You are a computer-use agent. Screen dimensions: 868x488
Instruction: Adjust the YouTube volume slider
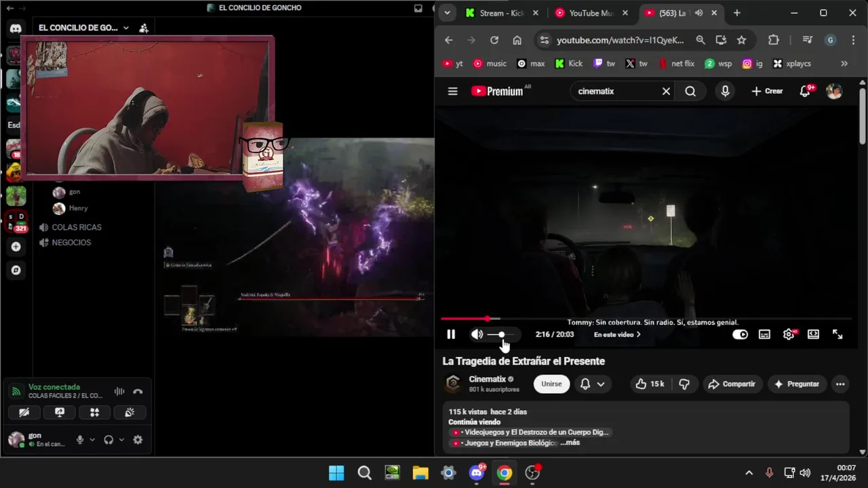point(500,334)
